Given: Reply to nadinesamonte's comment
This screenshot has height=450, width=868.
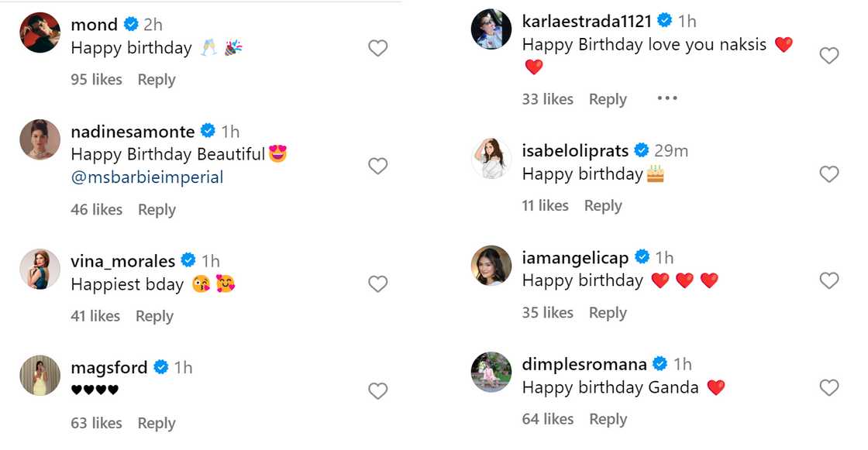Looking at the screenshot, I should [x=157, y=210].
